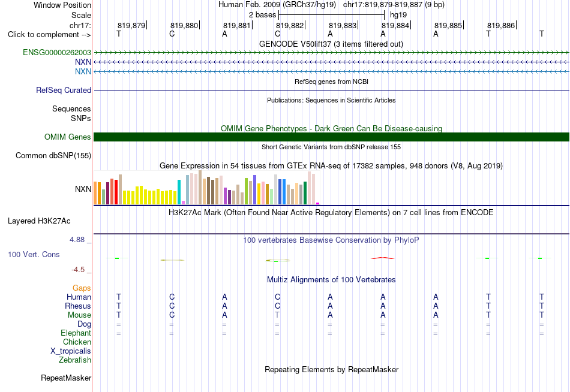570x392 pixels.
Task: Click the green ENSG00000262003 gene line
Action: point(331,53)
